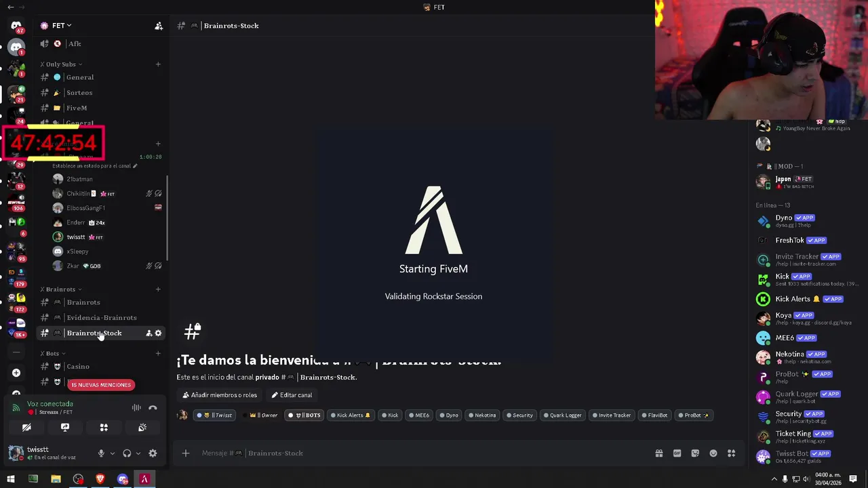This screenshot has height=488, width=868.
Task: Open headphones output options arrow
Action: point(138,453)
